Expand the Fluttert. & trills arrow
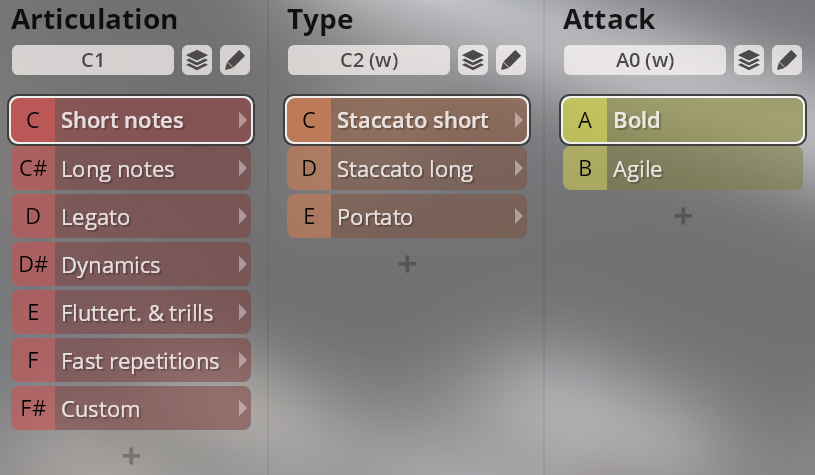815x475 pixels. pos(242,312)
